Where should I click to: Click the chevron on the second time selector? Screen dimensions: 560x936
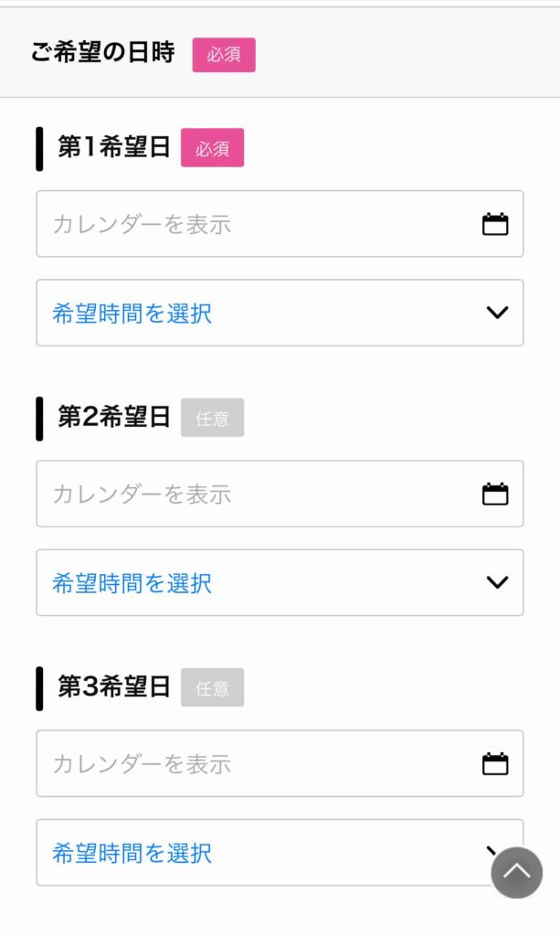point(497,582)
